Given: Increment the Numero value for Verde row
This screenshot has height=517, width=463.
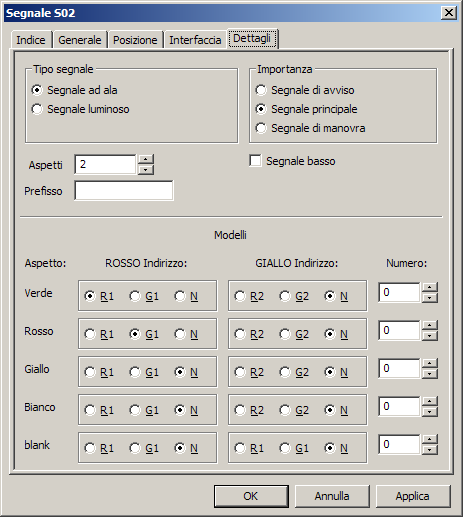Looking at the screenshot, I should tap(430, 287).
